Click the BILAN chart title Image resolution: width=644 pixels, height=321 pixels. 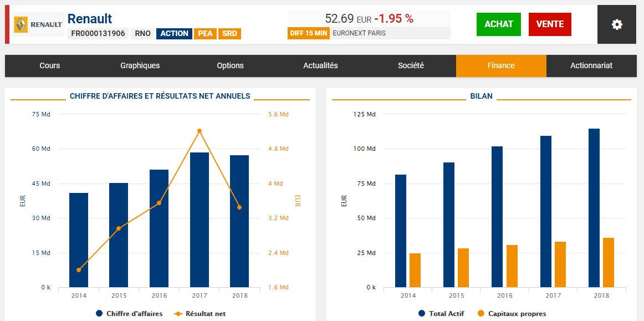tap(482, 96)
